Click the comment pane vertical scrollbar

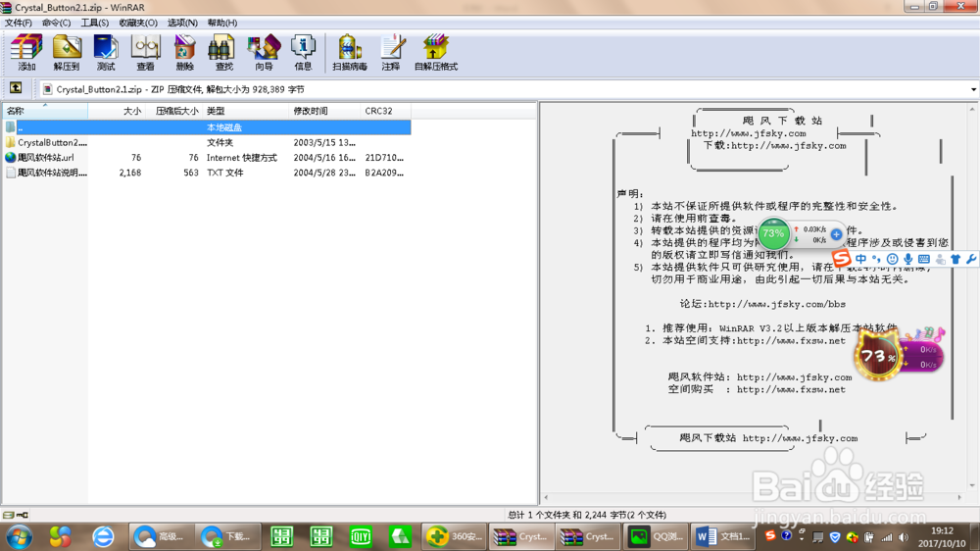972,297
